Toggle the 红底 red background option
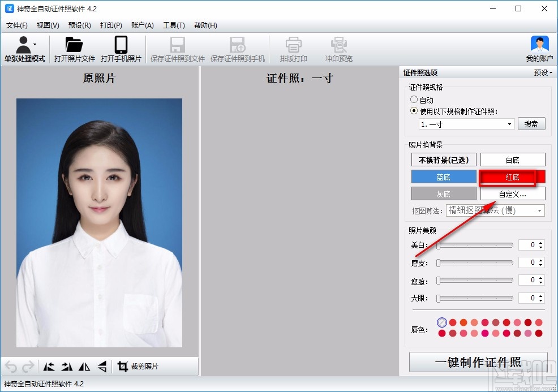 point(512,177)
